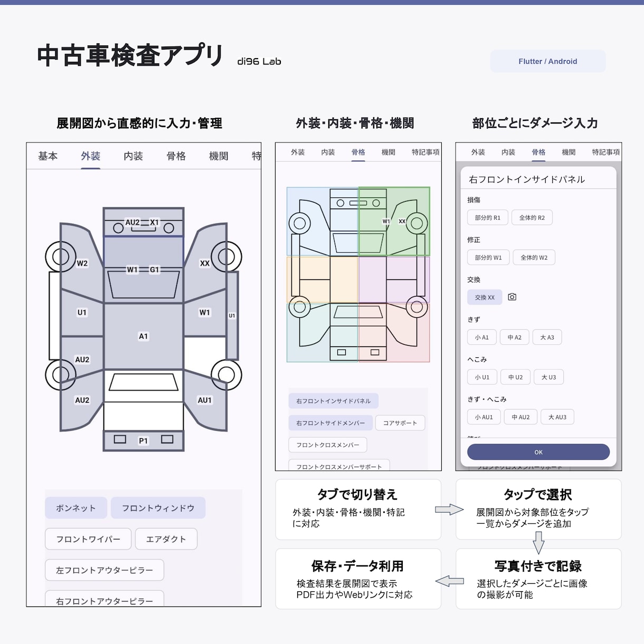
Task: Tap the front bumper marked AU2 X1
Action: (x=144, y=223)
